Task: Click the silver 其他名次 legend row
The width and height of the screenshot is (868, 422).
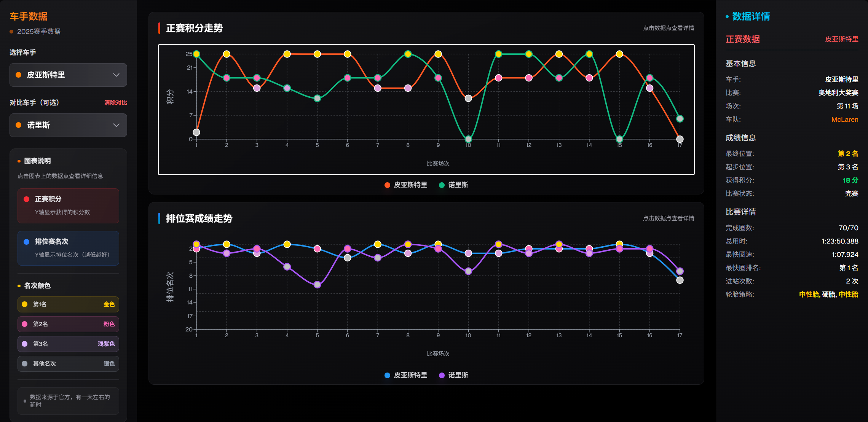Action: [x=68, y=364]
